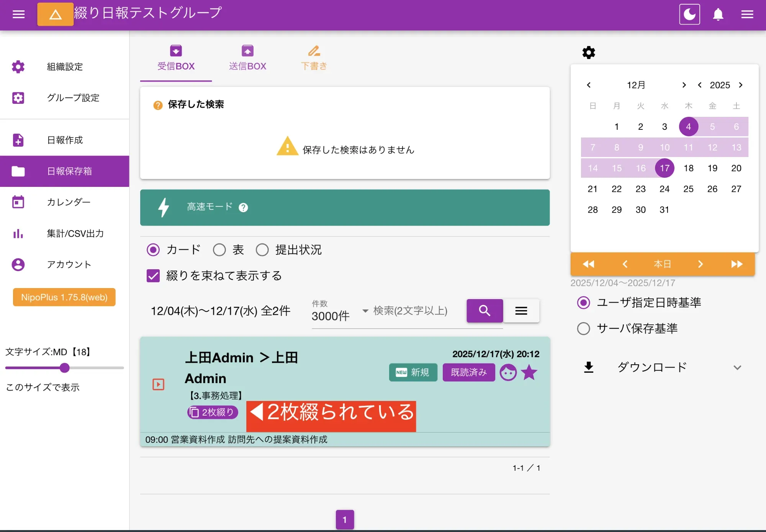The height and width of the screenshot is (532, 766).
Task: Run the search with the magnifier button
Action: click(484, 311)
